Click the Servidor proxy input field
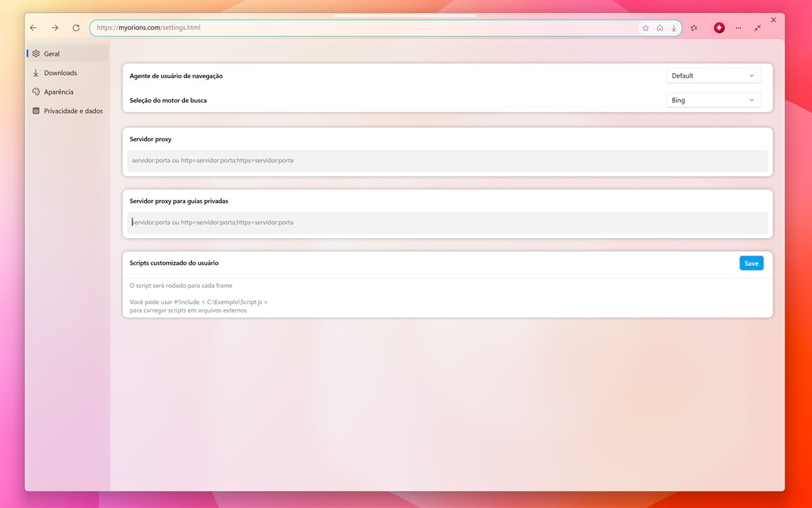812x508 pixels. [448, 160]
